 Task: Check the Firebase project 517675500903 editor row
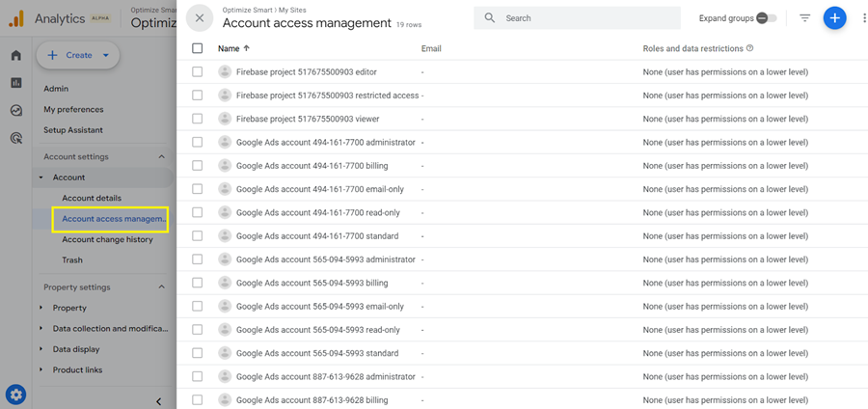click(197, 72)
